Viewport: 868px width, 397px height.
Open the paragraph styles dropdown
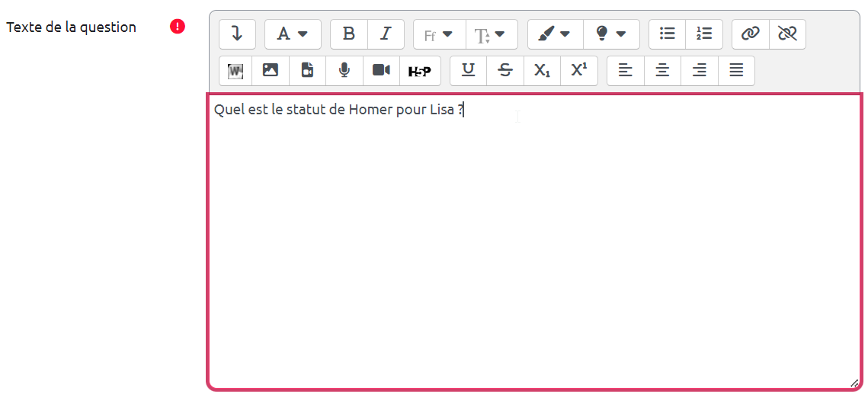coord(293,34)
